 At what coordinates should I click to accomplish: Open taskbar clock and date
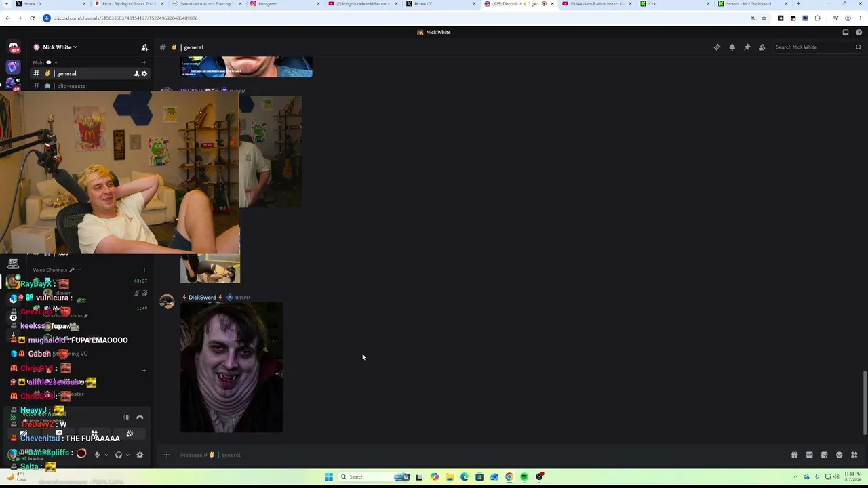(x=852, y=477)
